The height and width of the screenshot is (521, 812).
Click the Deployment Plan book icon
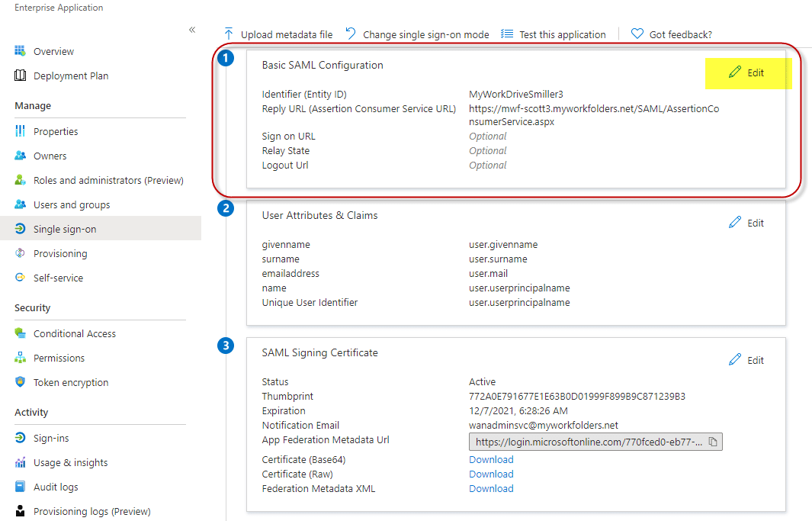[x=21, y=76]
